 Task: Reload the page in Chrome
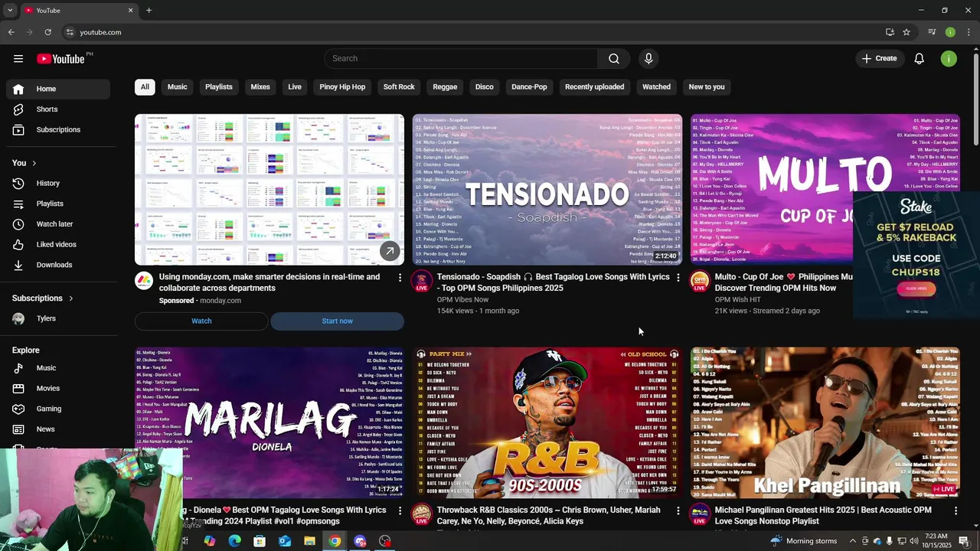[47, 32]
